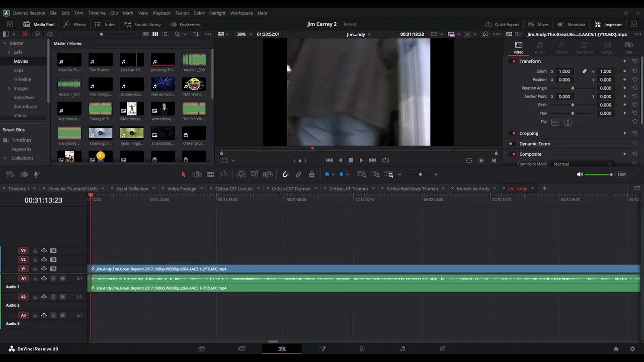This screenshot has width=644, height=362.
Task: Open the Workspace menu
Action: [x=242, y=13]
